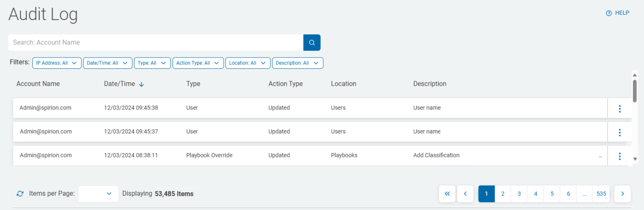Open Help via the question mark icon

tap(609, 13)
